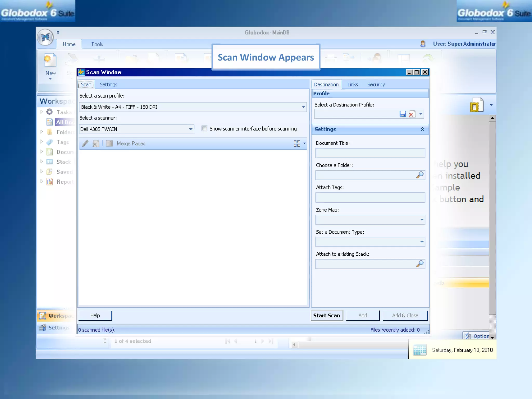532x399 pixels.
Task: Click the Tags icon in Workspace tree
Action: point(49,142)
